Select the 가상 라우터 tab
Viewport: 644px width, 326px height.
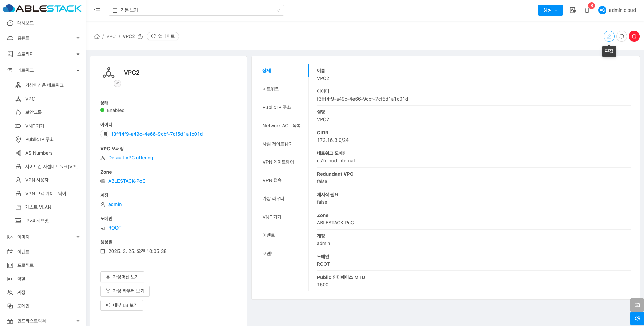[x=273, y=199]
